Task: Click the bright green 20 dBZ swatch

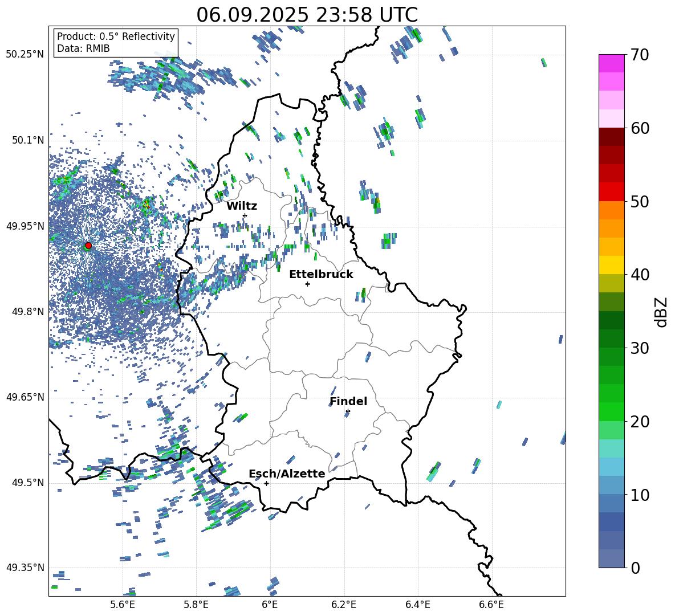Action: (612, 411)
